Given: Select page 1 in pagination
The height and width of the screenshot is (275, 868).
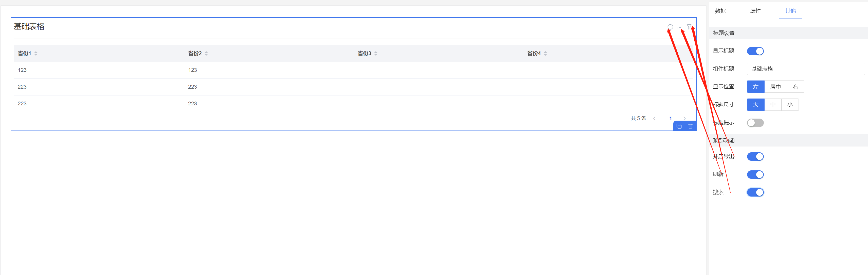Looking at the screenshot, I should click(x=671, y=118).
